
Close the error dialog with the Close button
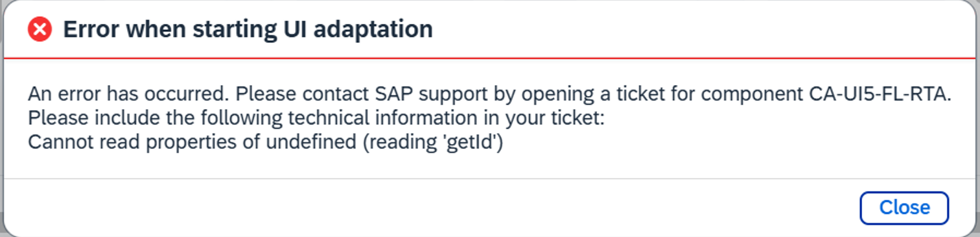[904, 207]
